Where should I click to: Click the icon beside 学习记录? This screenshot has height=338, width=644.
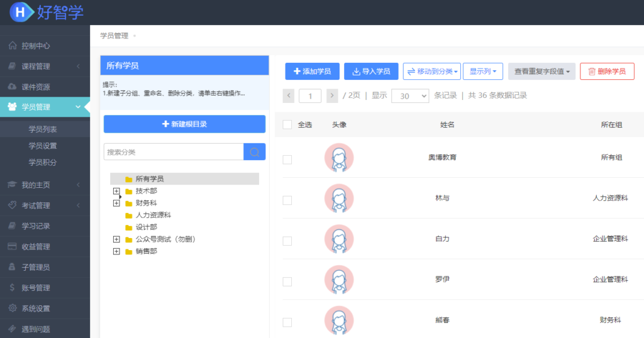click(13, 226)
